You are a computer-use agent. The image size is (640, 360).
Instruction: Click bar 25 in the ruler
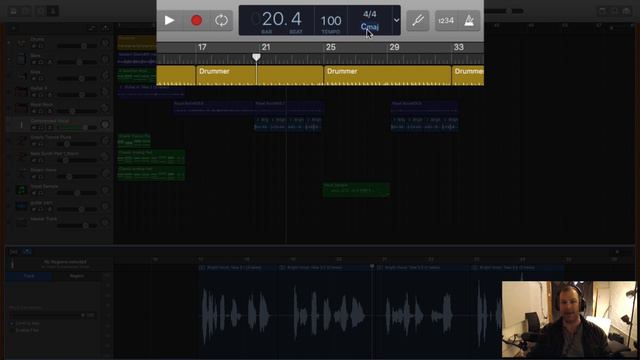[331, 47]
